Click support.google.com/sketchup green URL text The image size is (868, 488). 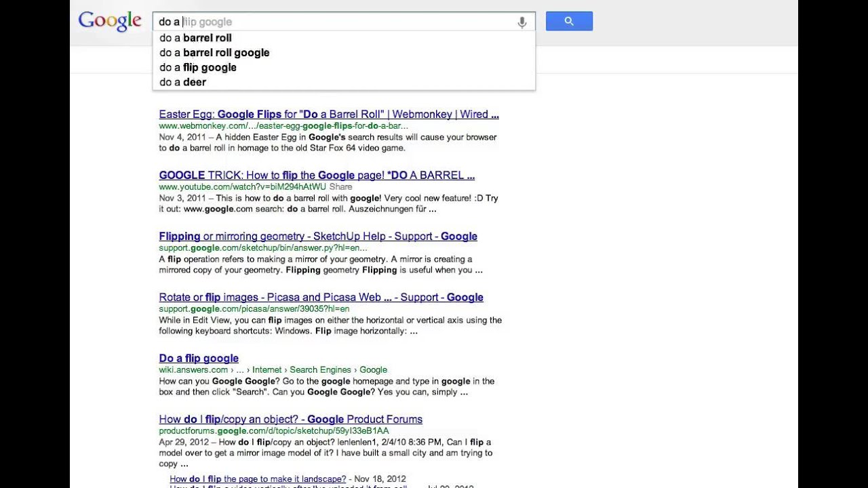[x=262, y=248]
